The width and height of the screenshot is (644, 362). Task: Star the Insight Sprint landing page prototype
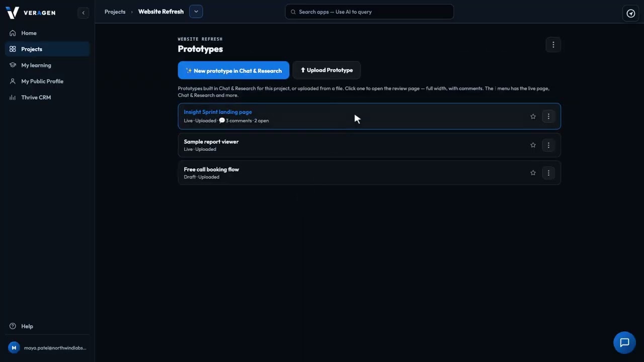pos(533,116)
